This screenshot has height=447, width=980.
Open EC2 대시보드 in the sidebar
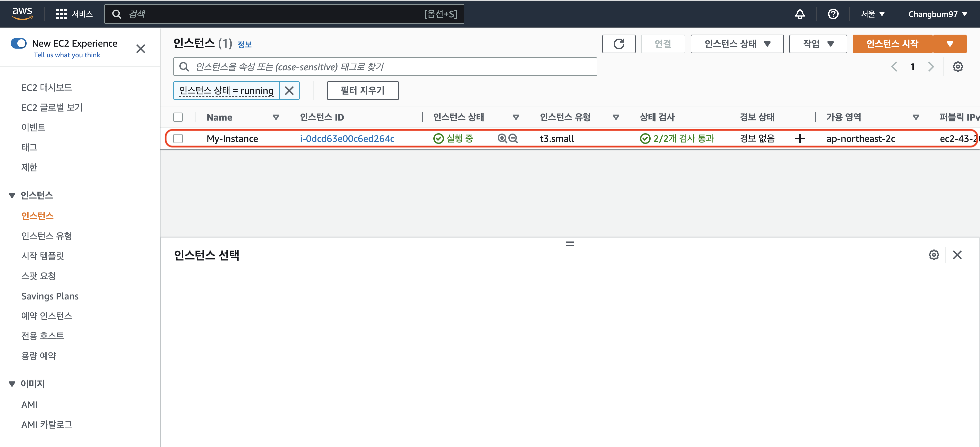tap(46, 87)
